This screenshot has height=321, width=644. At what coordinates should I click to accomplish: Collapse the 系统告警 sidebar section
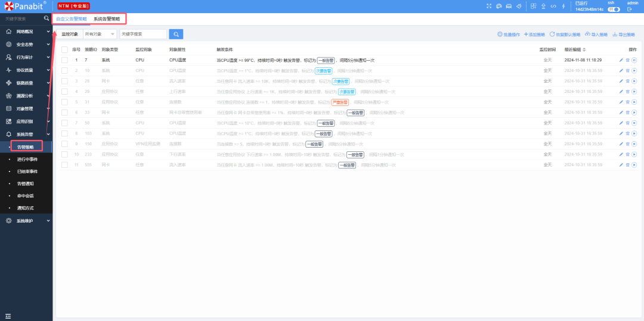pos(26,134)
